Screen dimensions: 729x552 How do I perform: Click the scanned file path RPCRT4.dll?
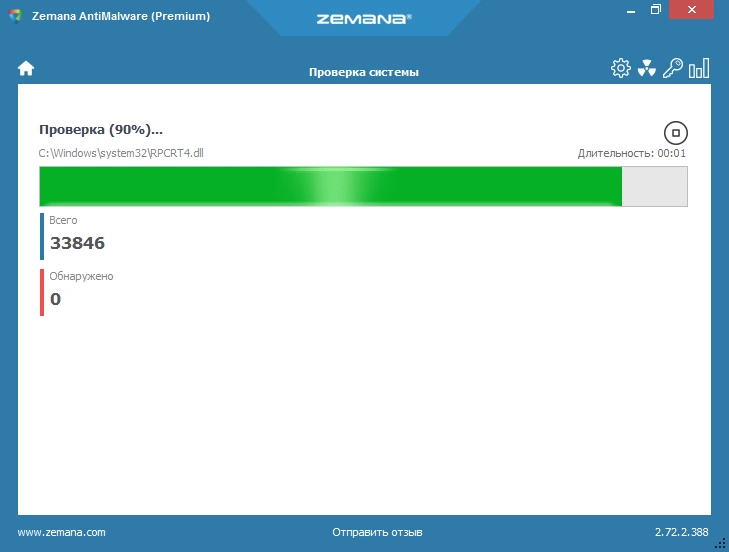(x=121, y=153)
